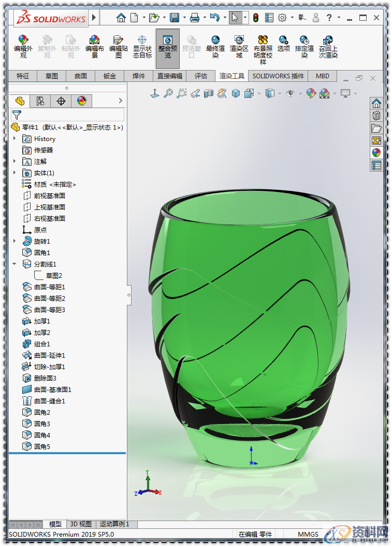Click the user login icon

pyautogui.click(x=316, y=18)
